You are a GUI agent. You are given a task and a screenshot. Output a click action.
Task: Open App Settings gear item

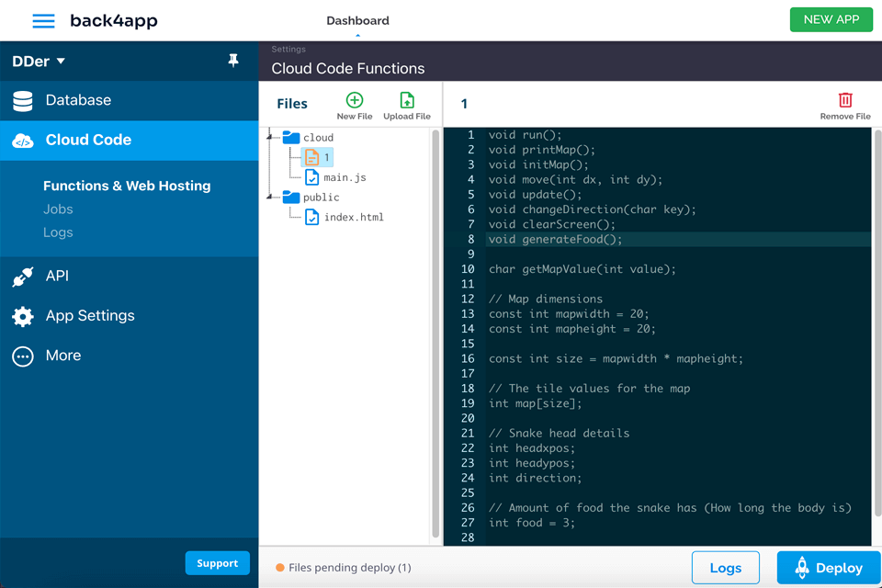point(89,316)
